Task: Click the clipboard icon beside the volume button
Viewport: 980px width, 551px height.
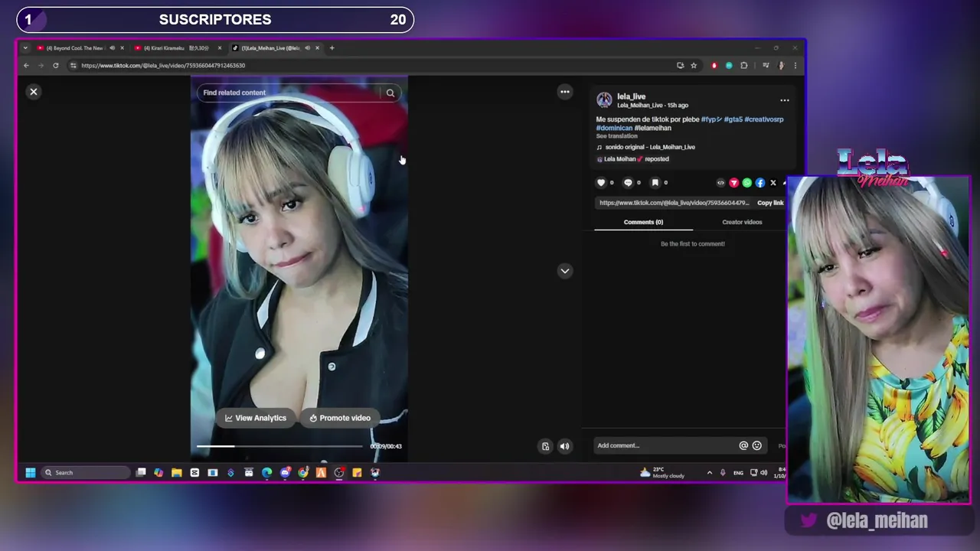Action: pos(545,446)
